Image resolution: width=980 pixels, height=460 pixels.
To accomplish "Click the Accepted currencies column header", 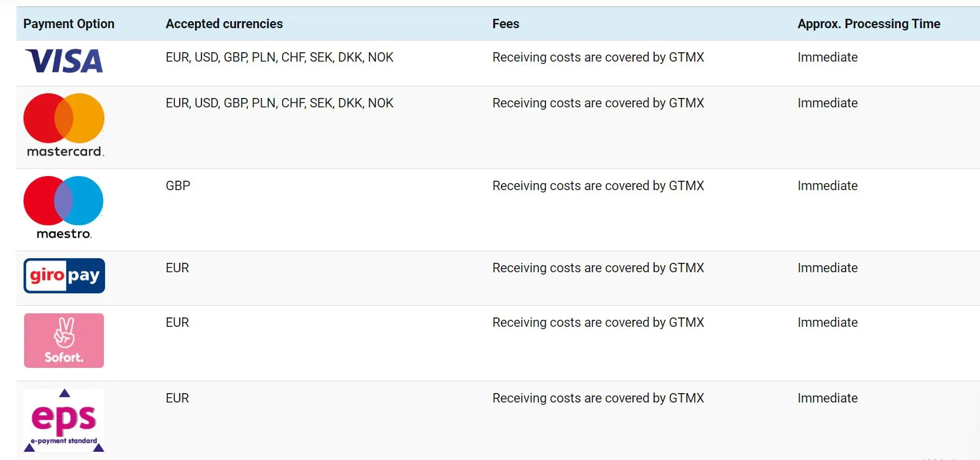I will point(224,24).
